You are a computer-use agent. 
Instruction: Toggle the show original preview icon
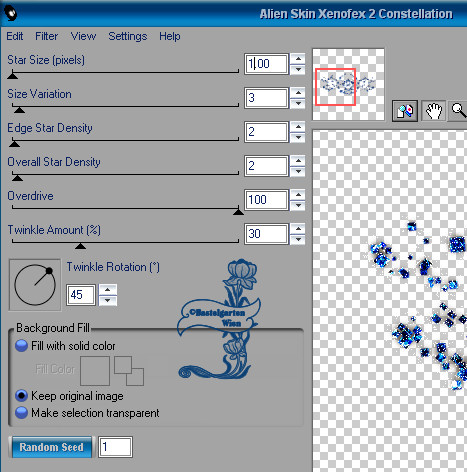[405, 111]
